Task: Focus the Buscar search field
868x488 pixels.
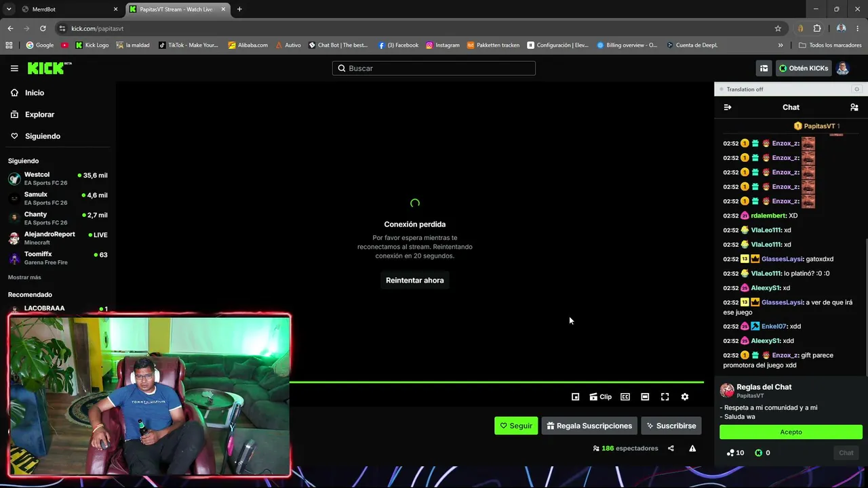Action: 434,68
